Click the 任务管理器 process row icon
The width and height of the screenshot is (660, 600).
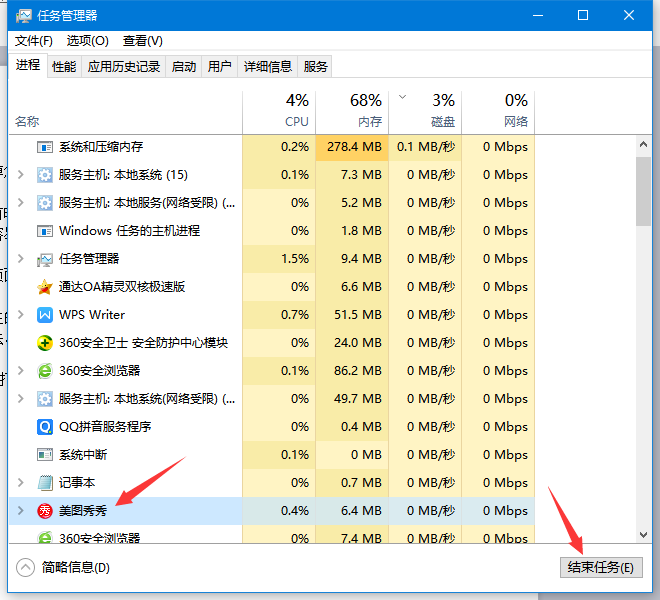point(45,259)
